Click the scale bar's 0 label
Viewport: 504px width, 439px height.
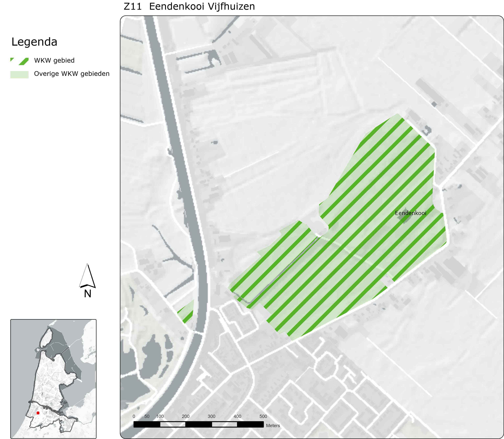tap(134, 416)
